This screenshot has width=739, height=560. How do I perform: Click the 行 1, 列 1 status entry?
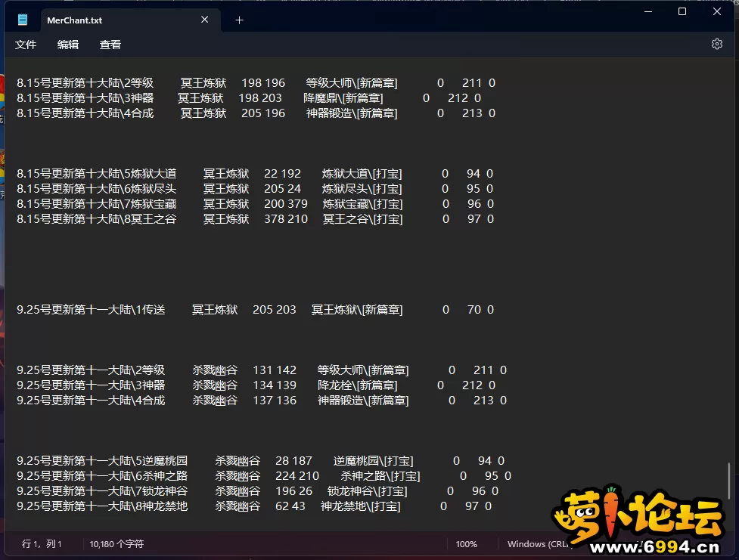click(42, 544)
